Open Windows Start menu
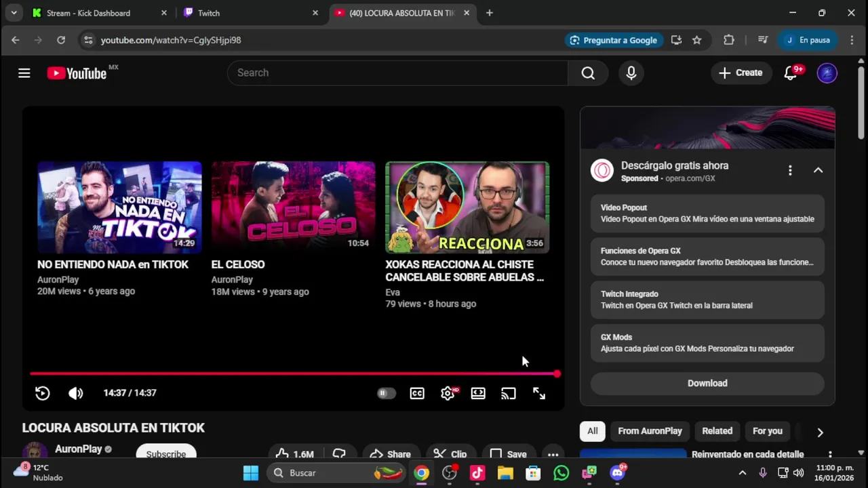This screenshot has width=868, height=488. click(251, 473)
